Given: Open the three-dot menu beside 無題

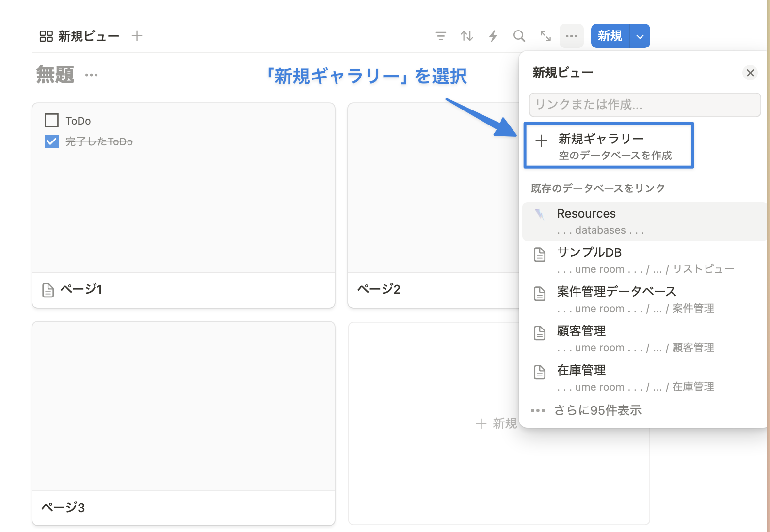Looking at the screenshot, I should pos(91,75).
